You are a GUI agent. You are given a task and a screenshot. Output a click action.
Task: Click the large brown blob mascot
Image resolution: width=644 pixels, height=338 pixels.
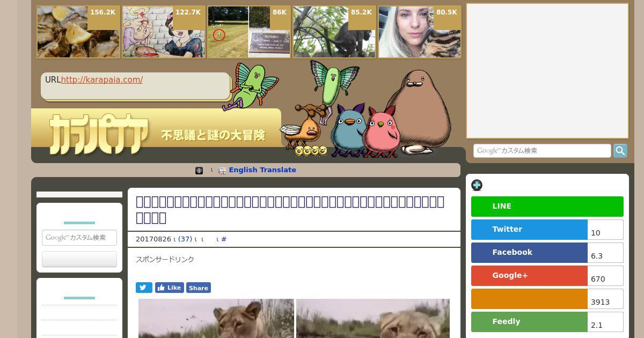point(419,113)
